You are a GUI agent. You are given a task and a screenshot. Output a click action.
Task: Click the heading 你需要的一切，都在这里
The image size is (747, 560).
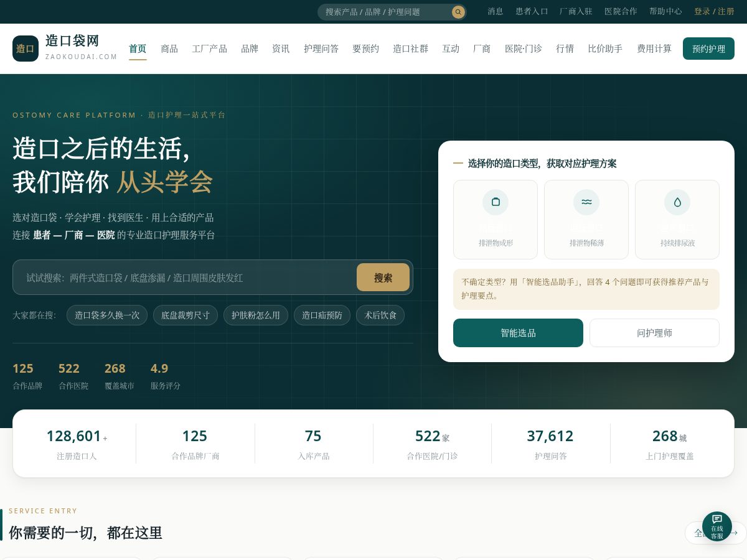coord(86,533)
